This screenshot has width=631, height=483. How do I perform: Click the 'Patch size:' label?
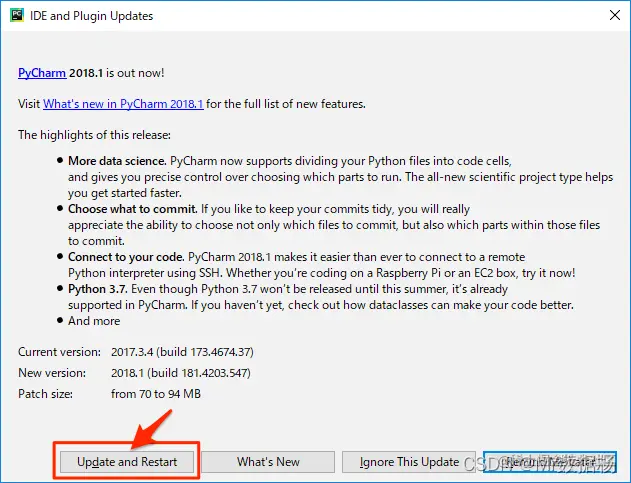click(x=45, y=394)
